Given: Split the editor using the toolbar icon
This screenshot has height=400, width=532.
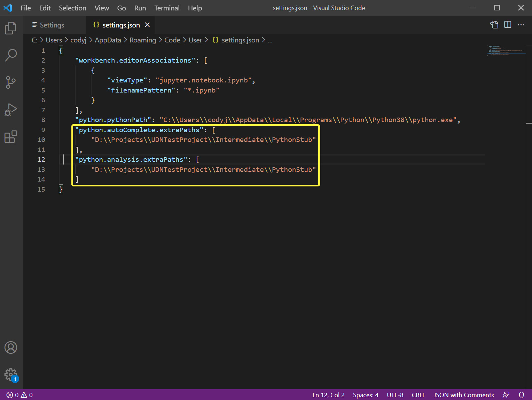Looking at the screenshot, I should [x=507, y=25].
